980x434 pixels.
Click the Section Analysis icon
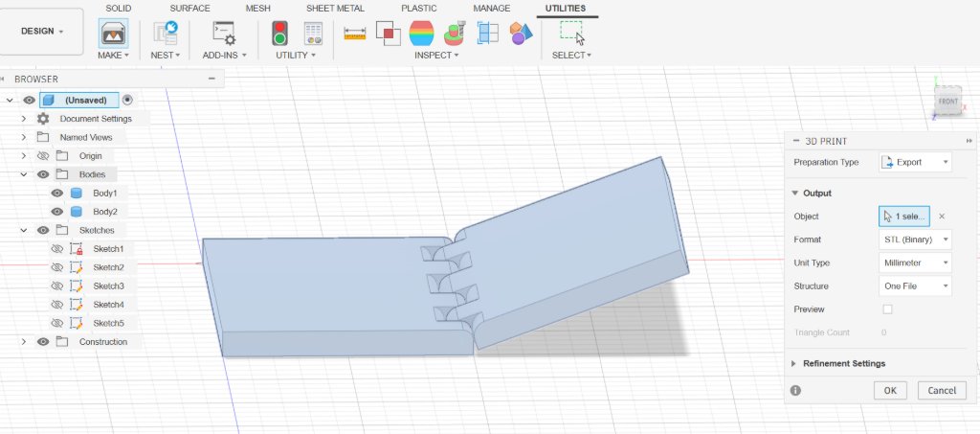pos(487,34)
